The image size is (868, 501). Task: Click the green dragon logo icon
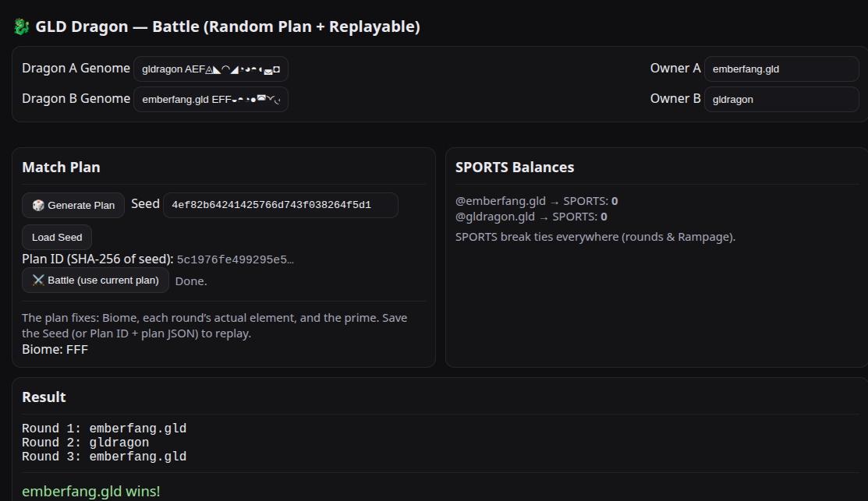coord(22,26)
